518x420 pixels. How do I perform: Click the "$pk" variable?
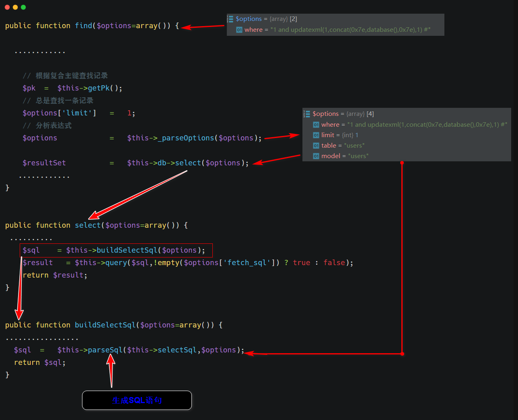[x=29, y=88]
